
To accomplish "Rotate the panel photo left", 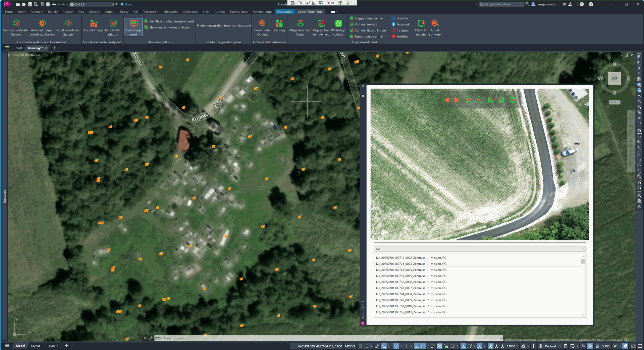I will (x=490, y=100).
